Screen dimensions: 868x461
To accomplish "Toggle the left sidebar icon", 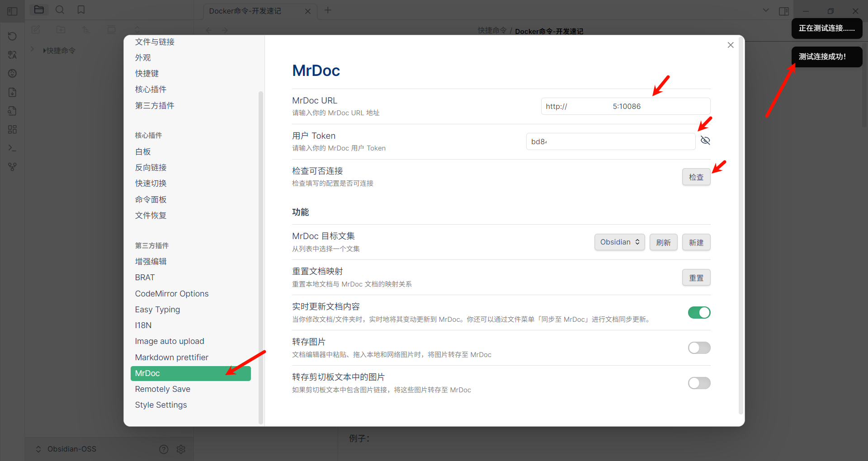I will (12, 11).
